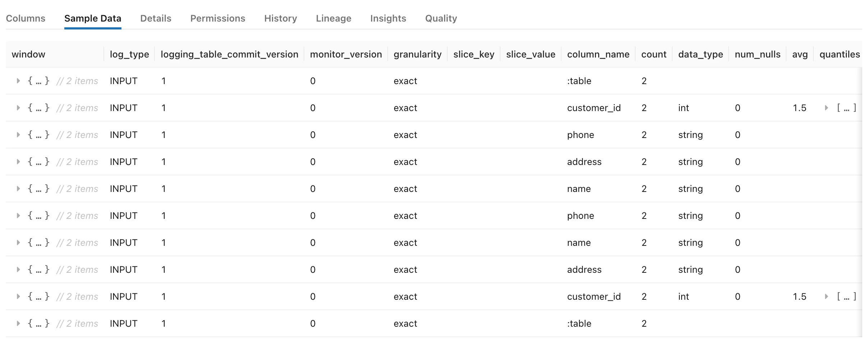
Task: Open the Insights tab
Action: coord(388,18)
